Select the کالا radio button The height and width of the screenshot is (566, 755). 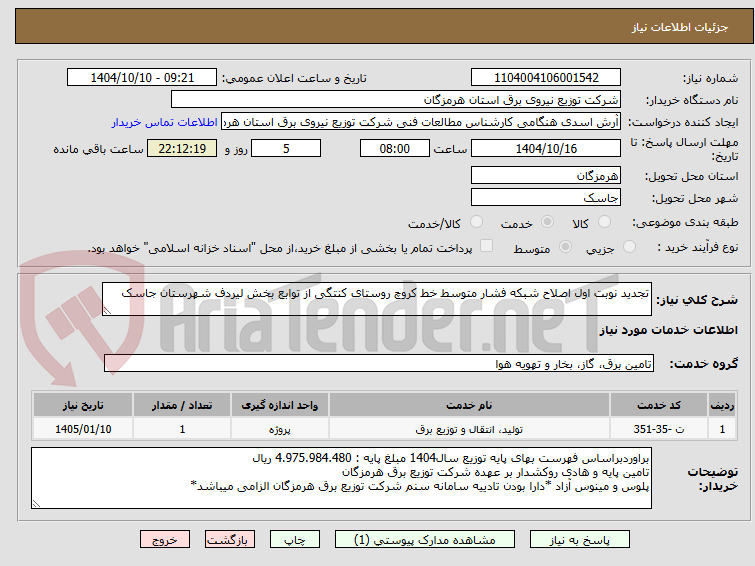(604, 222)
